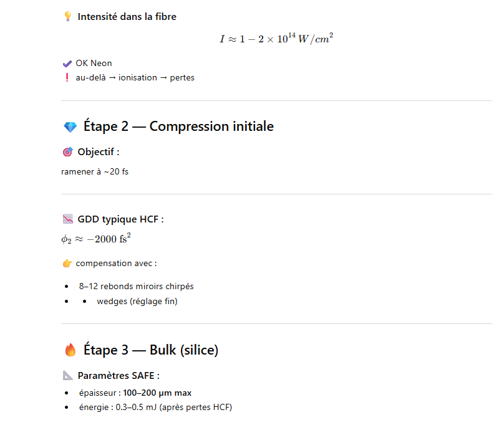This screenshot has height=425, width=504.
Task: Click the heading Étape 2 — Compression initiale
Action: [178, 127]
